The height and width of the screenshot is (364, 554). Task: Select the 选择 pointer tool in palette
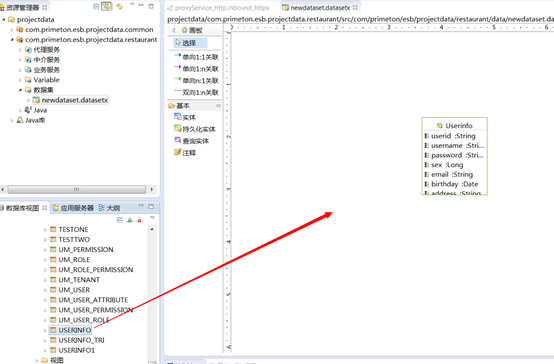[x=190, y=43]
